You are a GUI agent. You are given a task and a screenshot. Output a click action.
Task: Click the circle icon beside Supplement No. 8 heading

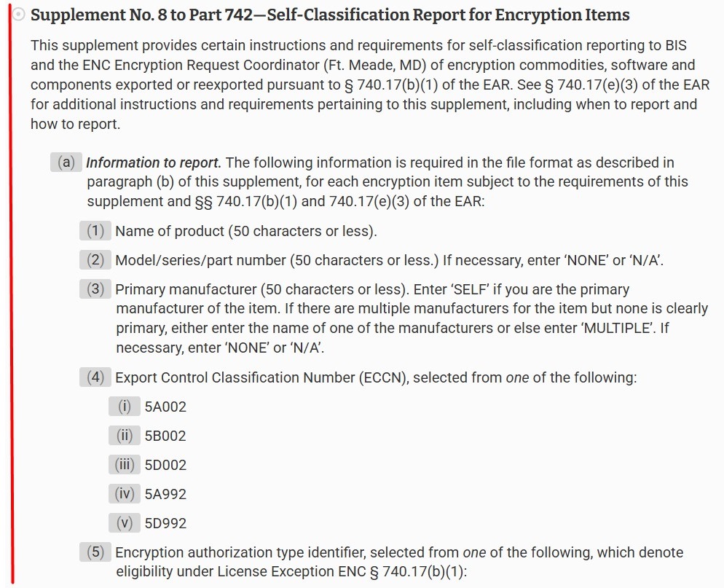[20, 15]
